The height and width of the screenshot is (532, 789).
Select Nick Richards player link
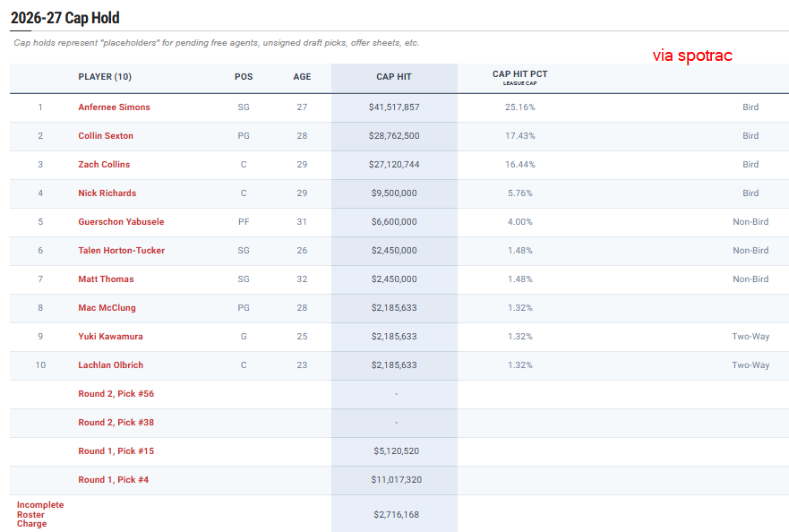click(107, 193)
